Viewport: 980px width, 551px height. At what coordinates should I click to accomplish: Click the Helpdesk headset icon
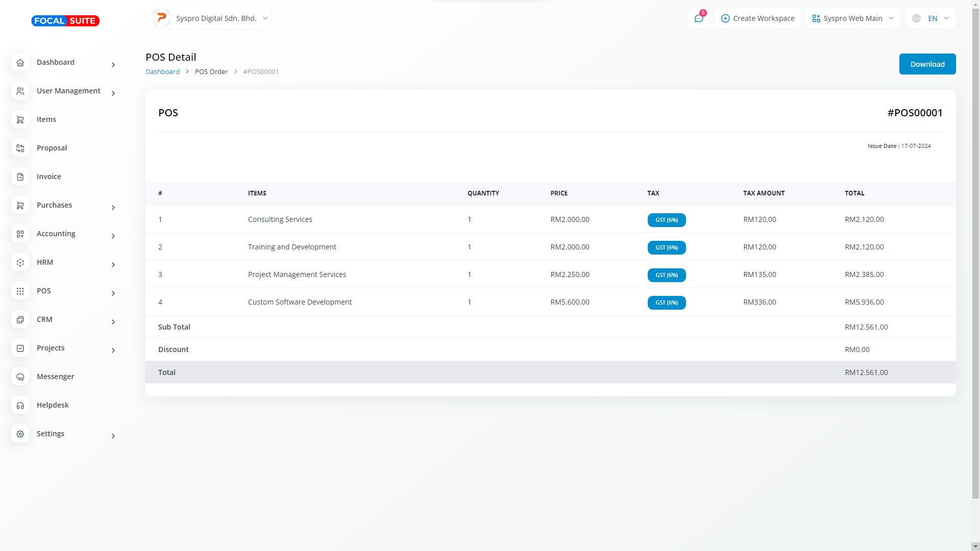[20, 406]
